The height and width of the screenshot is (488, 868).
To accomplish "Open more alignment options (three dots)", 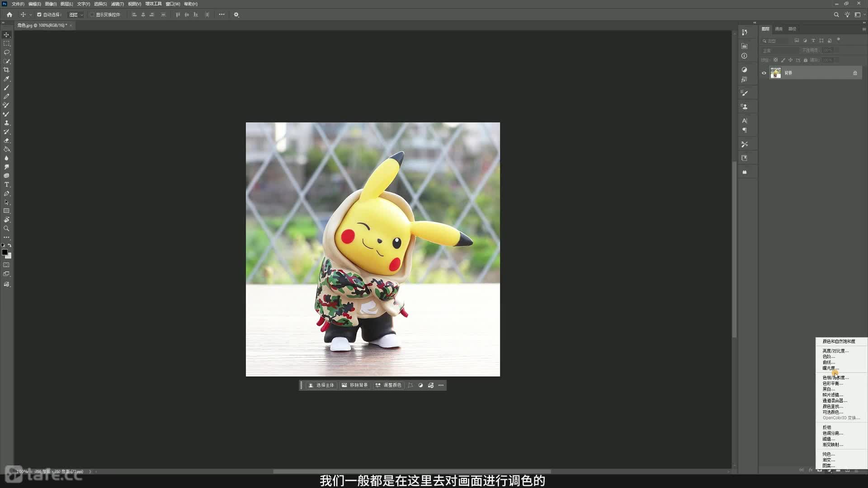I will pyautogui.click(x=222, y=14).
